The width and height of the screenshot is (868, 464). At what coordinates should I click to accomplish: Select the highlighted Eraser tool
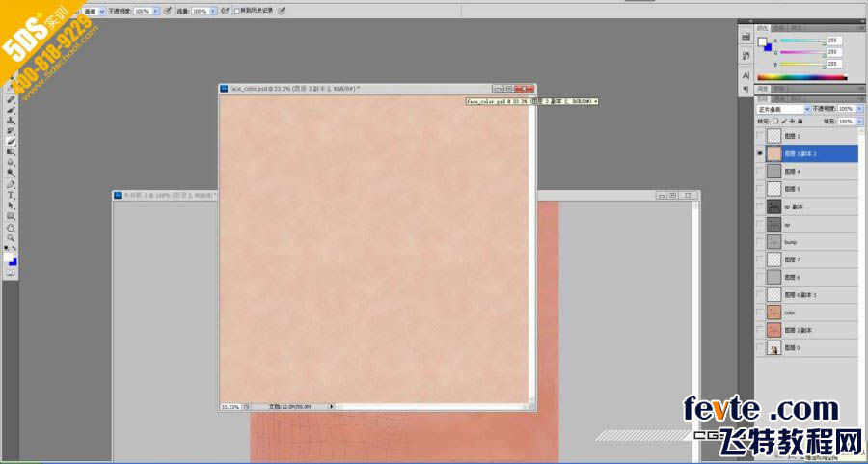tap(11, 142)
